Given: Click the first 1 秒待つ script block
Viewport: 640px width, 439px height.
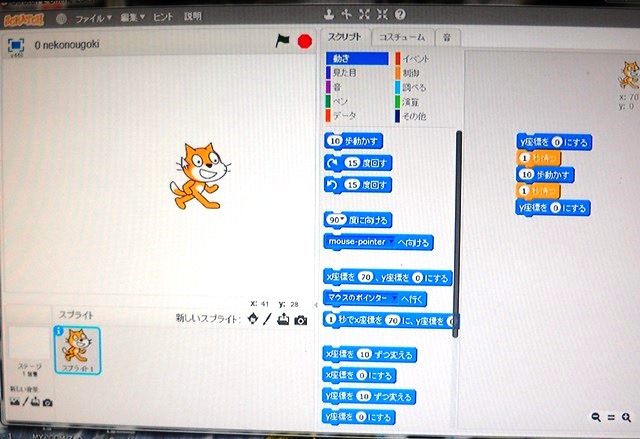Looking at the screenshot, I should tap(539, 158).
